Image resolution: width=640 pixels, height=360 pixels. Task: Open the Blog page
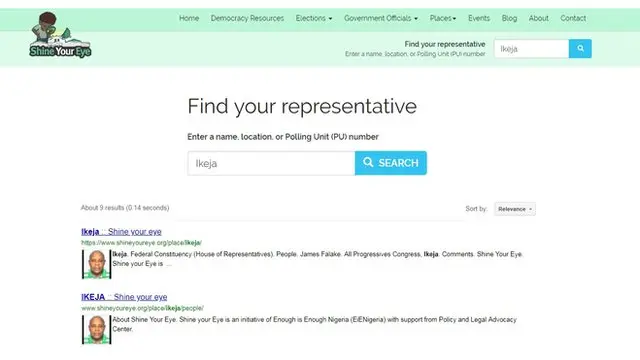[509, 18]
